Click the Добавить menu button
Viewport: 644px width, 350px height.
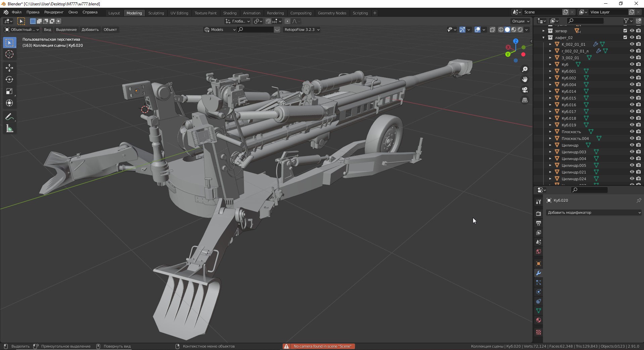[x=90, y=30]
